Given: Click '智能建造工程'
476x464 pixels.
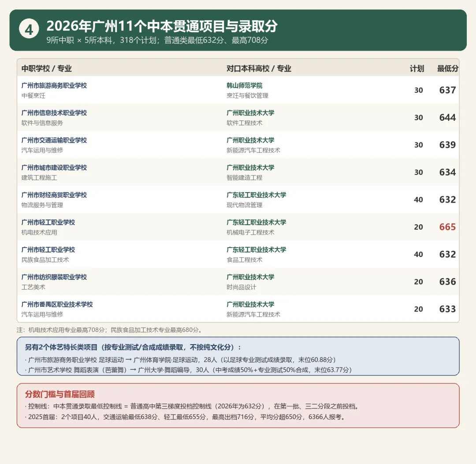Looking at the screenshot, I should tap(244, 178).
